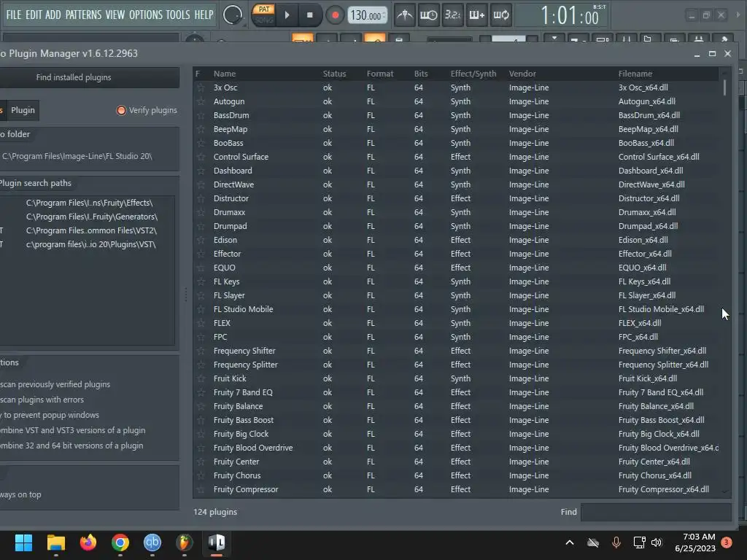This screenshot has width=747, height=560.
Task: Click the Plugins\VST search path
Action: (90, 244)
